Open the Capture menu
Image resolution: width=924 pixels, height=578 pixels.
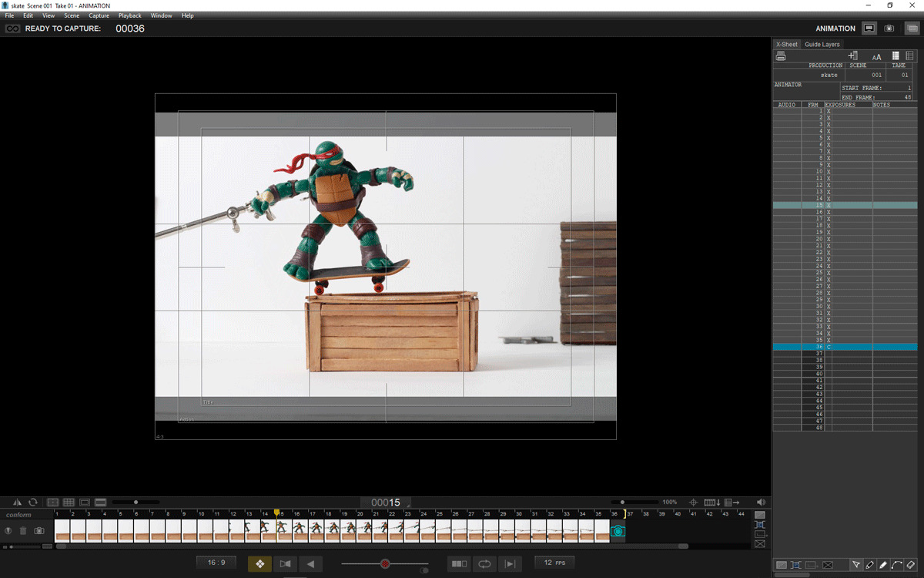click(99, 15)
